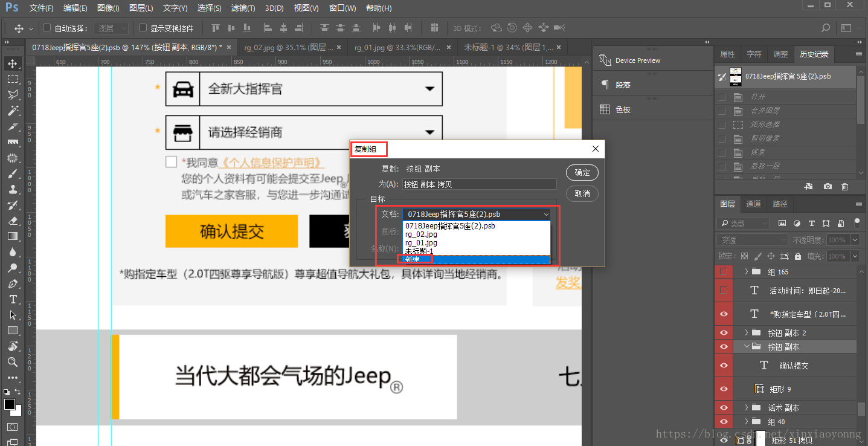Open the 色板 panel
The height and width of the screenshot is (446, 868).
click(615, 109)
